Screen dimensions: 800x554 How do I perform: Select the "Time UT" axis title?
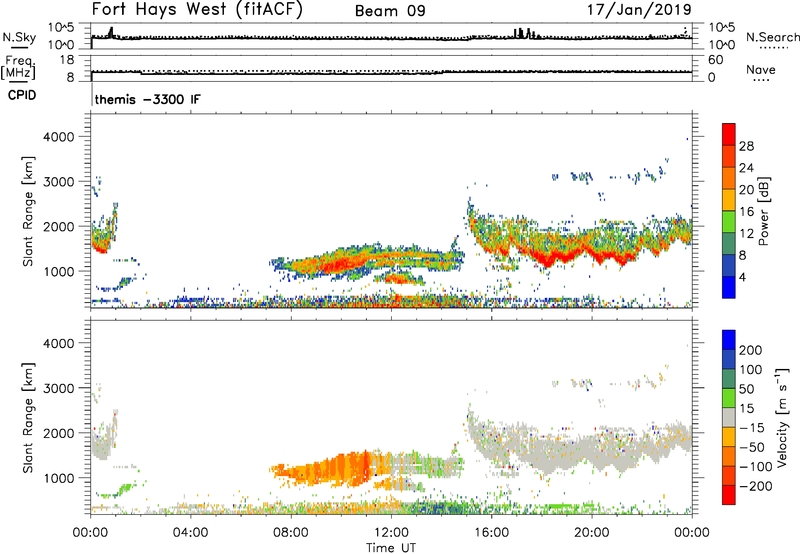coord(391,548)
